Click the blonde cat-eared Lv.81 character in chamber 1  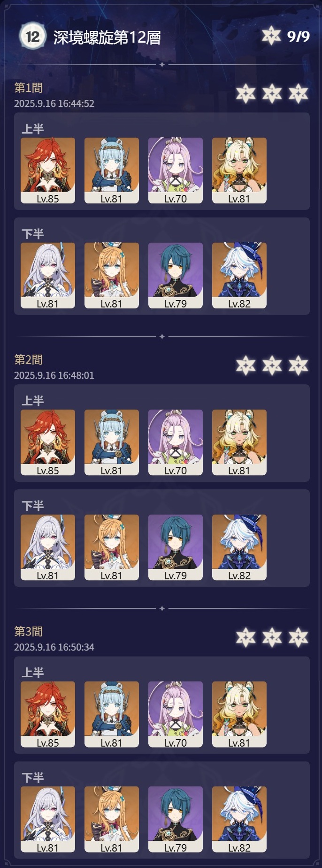coord(239,171)
